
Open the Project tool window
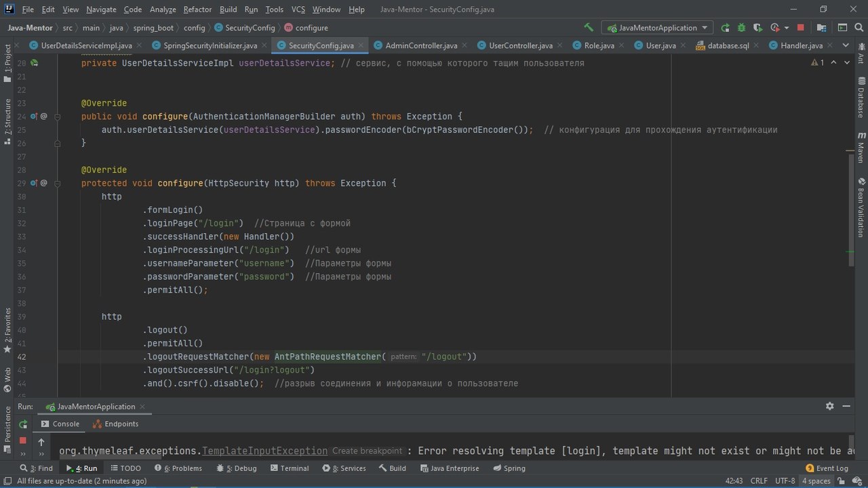point(7,64)
